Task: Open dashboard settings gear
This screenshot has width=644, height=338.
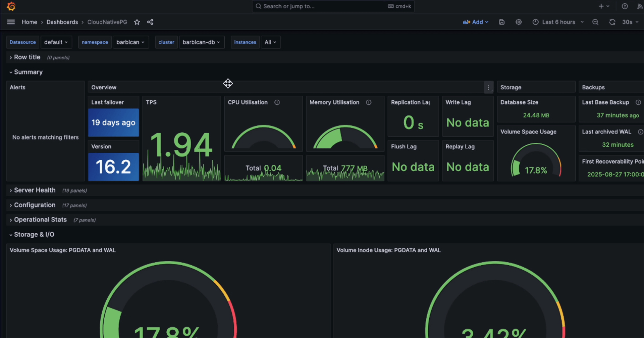Action: click(x=519, y=22)
